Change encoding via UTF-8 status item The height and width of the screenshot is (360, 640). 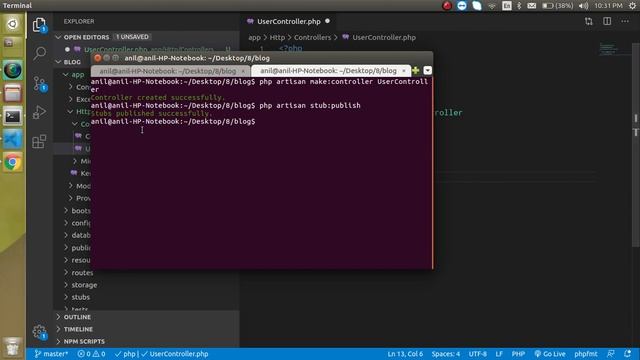click(478, 354)
